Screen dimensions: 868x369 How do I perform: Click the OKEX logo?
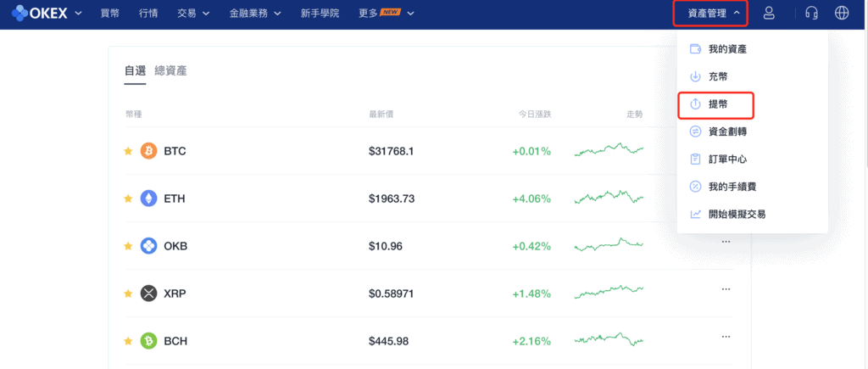tap(40, 14)
